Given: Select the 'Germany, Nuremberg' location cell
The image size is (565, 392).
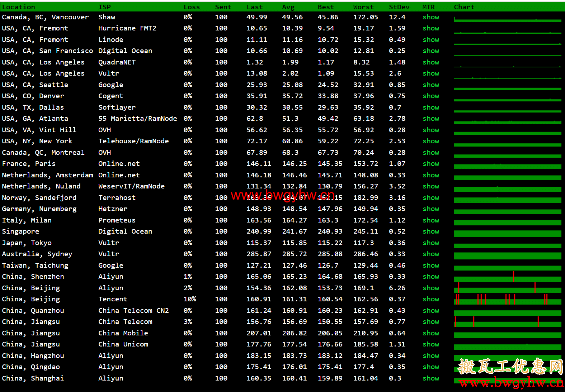Looking at the screenshot, I should click(39, 209).
